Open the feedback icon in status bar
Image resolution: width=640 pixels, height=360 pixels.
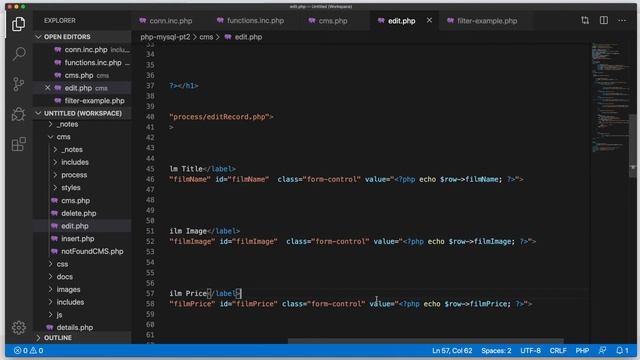point(602,351)
